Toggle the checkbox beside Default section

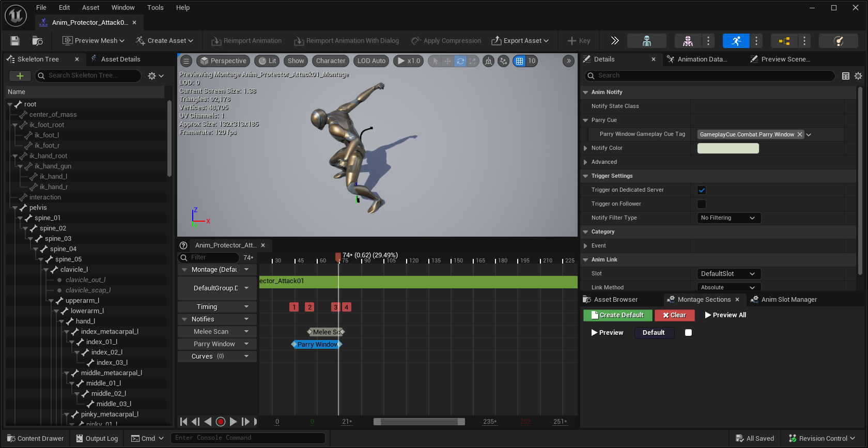[x=688, y=333]
